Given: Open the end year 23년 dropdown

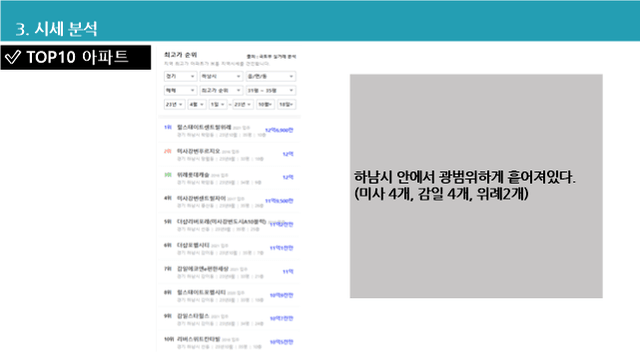Looking at the screenshot, I should tap(243, 104).
